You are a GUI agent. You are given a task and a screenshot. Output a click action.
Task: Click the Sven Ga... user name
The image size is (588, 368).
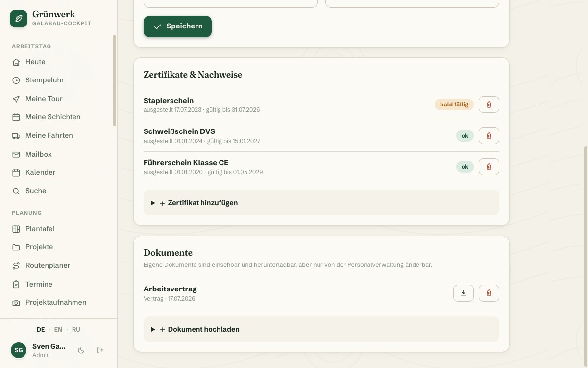click(x=49, y=346)
